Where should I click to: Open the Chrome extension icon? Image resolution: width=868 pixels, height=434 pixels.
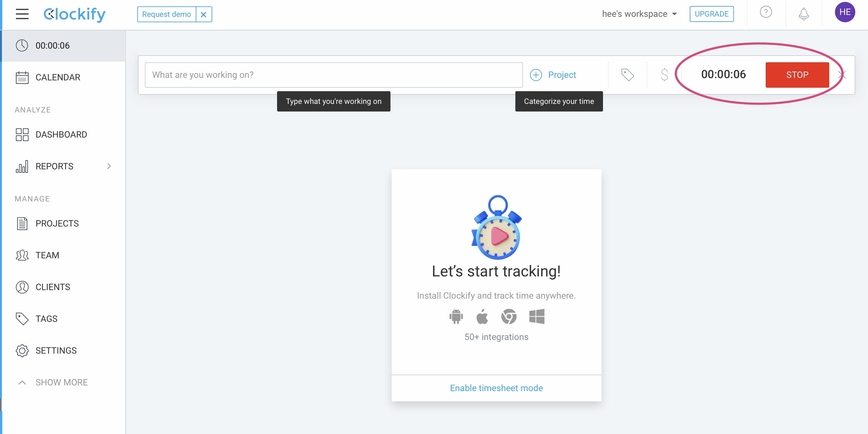click(508, 316)
